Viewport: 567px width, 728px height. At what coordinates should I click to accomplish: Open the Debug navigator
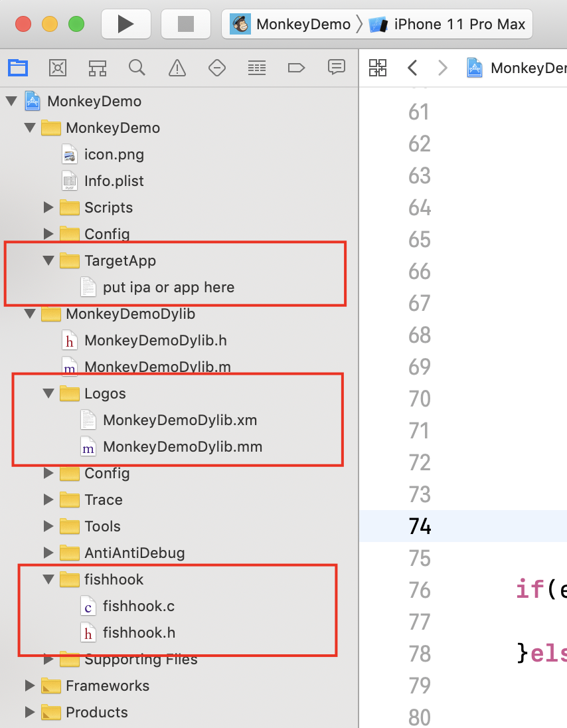pyautogui.click(x=256, y=68)
